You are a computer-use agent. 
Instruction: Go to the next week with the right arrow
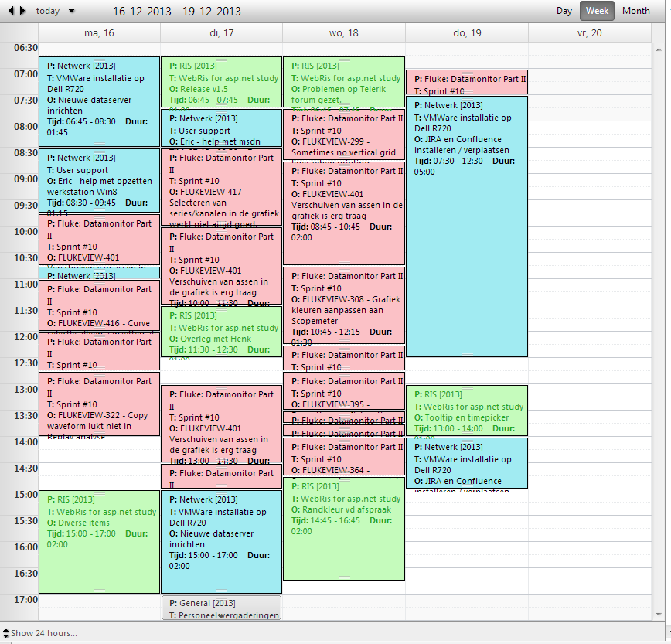22,11
